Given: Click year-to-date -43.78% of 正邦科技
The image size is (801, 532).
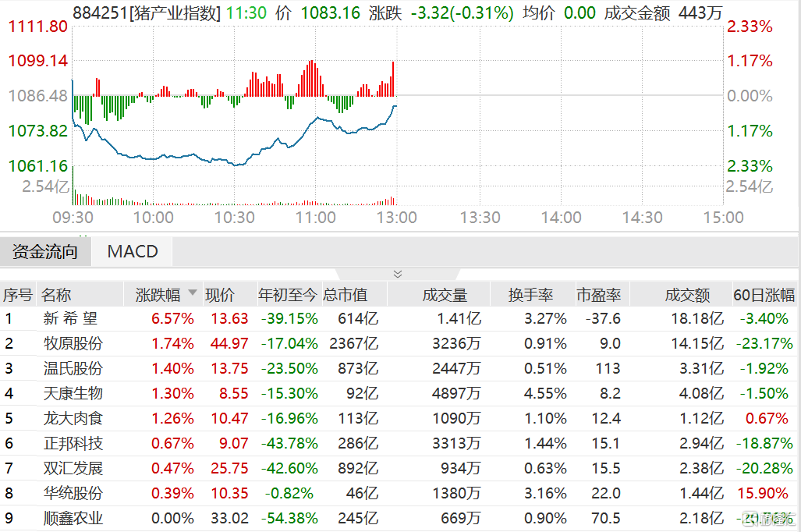Looking at the screenshot, I should point(289,443).
